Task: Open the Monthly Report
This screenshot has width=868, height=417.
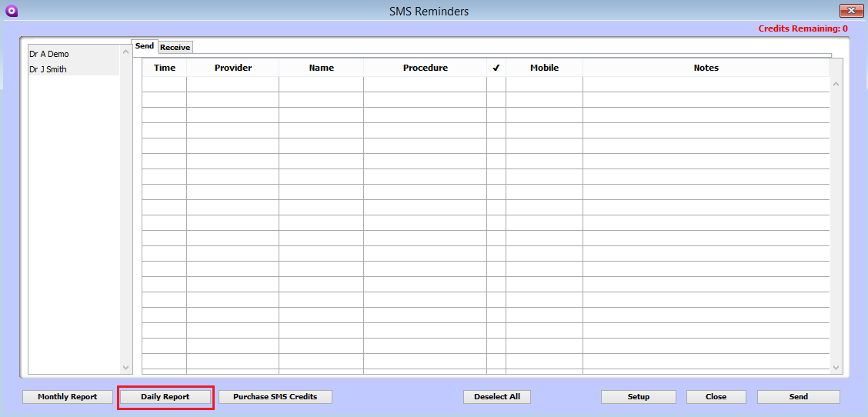Action: [x=68, y=397]
